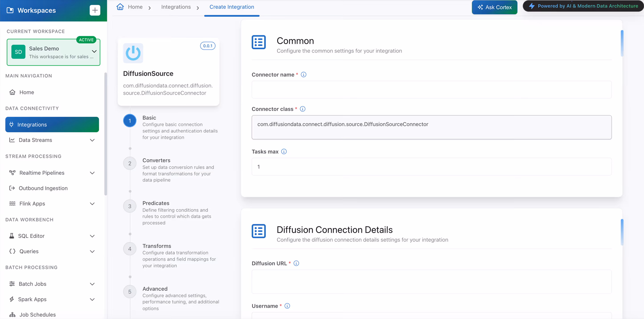Click the Data Streams chart icon
Screen dimensions: 644x319
pyautogui.click(x=12, y=140)
